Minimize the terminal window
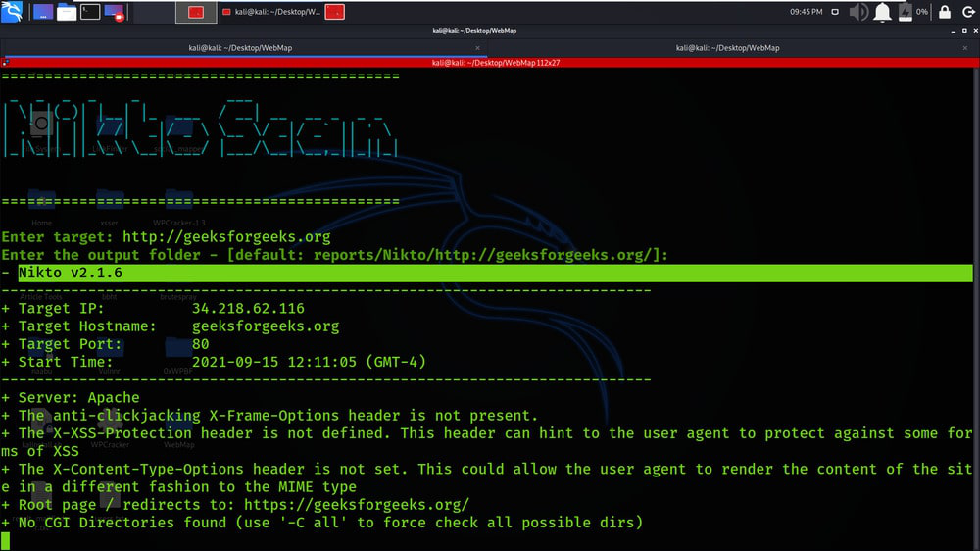The width and height of the screenshot is (980, 551). tap(954, 31)
